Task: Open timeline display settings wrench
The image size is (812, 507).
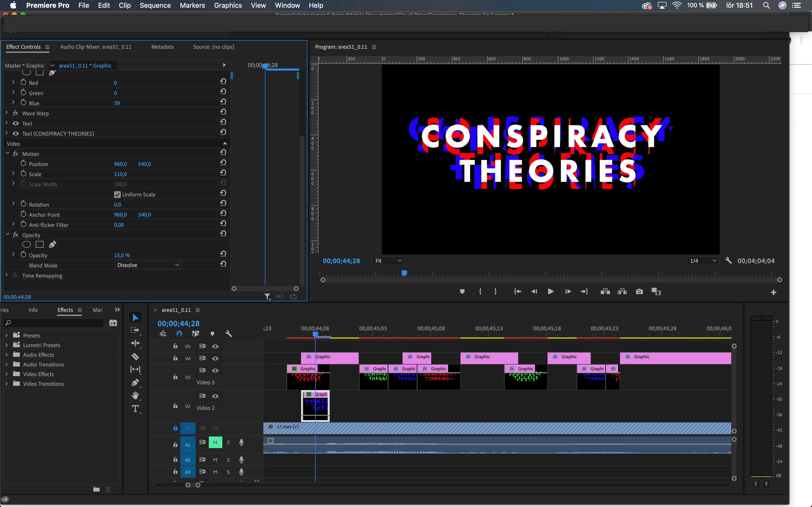Action: coord(229,334)
